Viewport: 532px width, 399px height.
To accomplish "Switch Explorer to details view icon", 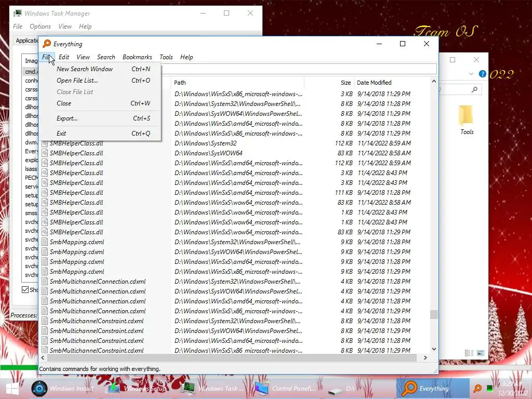I will pyautogui.click(x=469, y=353).
